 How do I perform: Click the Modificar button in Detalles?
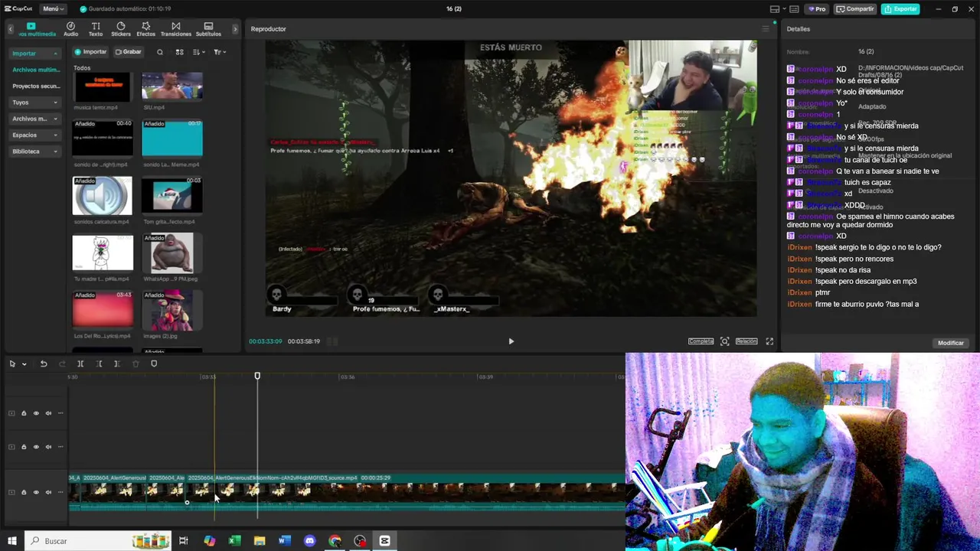click(951, 343)
